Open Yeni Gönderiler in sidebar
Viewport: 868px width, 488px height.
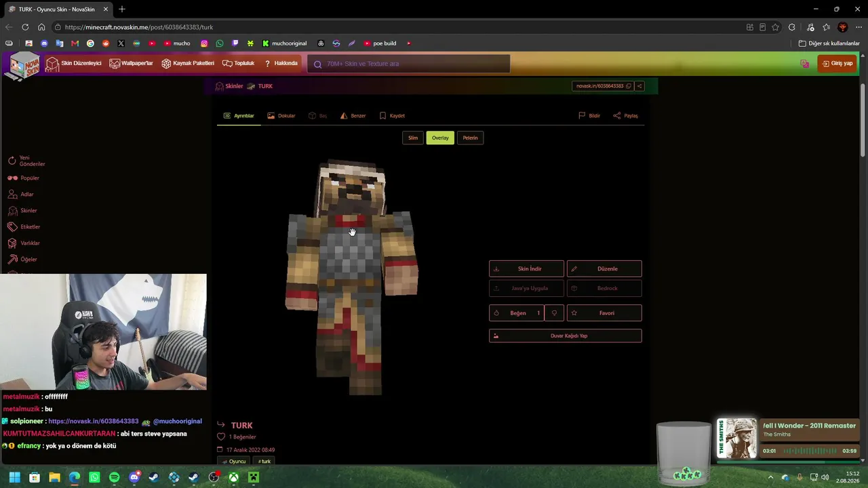pyautogui.click(x=26, y=161)
